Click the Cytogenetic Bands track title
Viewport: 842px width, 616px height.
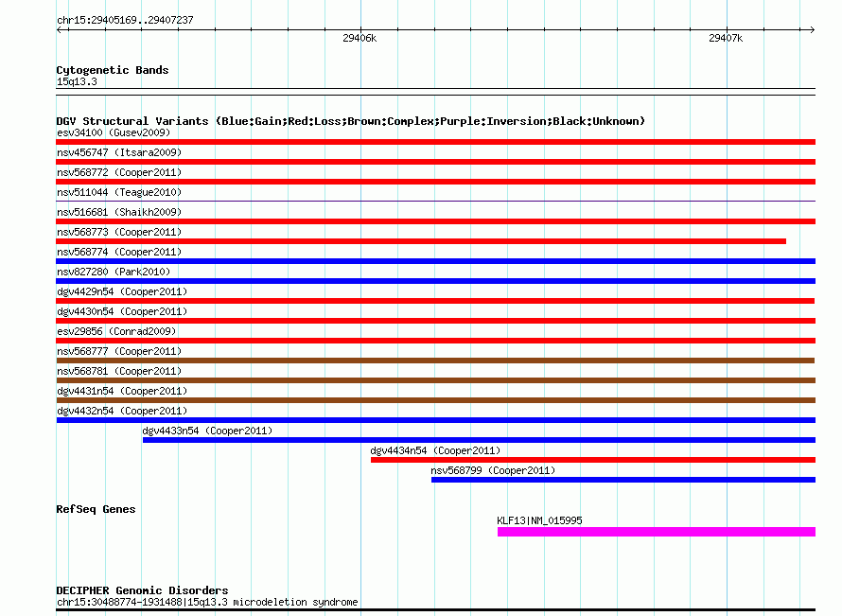tap(113, 70)
